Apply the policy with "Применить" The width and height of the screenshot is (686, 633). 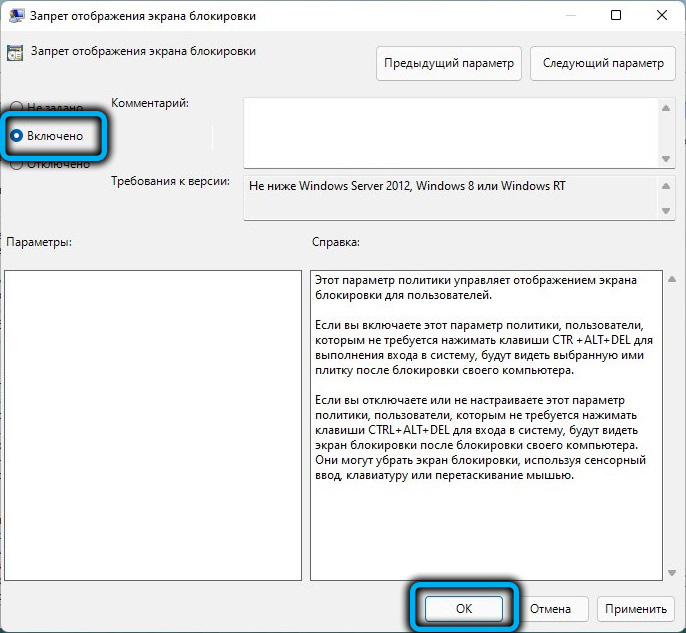click(635, 608)
